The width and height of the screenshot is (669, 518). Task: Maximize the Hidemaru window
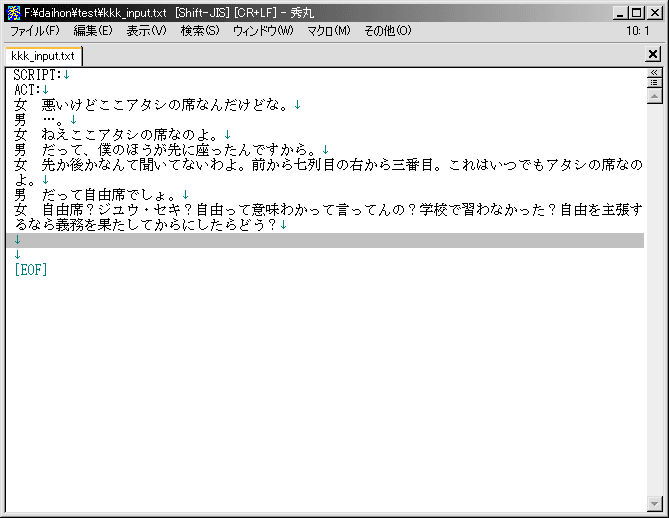pos(636,13)
